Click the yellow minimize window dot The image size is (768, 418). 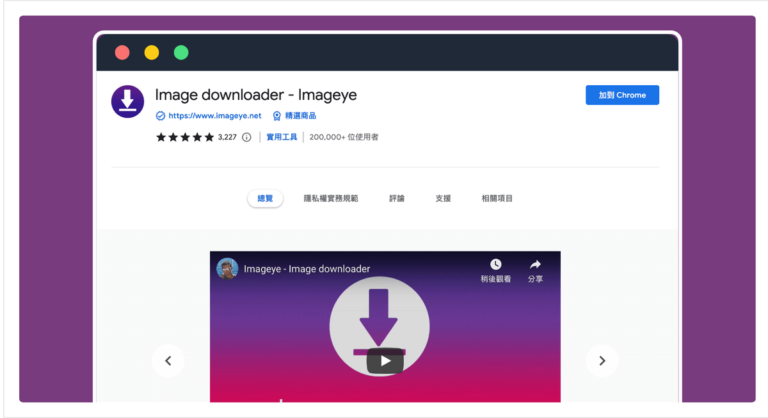pyautogui.click(x=151, y=52)
